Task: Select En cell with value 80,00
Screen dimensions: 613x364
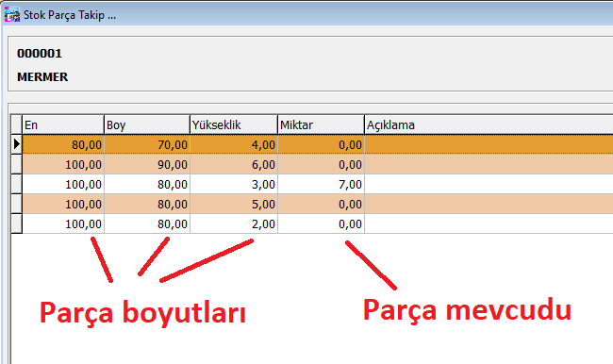Action: 63,144
